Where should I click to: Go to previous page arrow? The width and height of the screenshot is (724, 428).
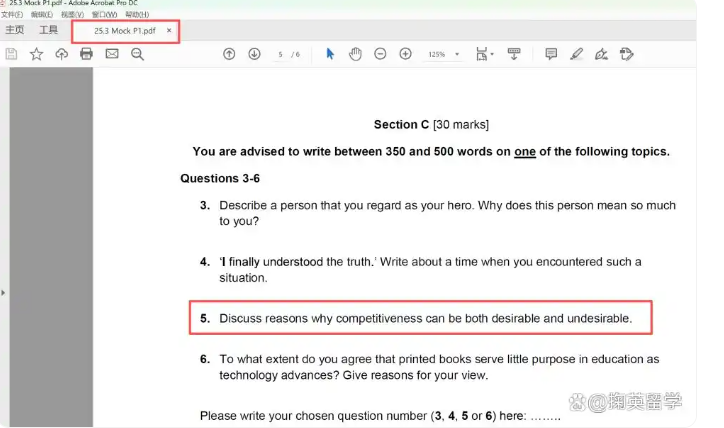coord(229,54)
